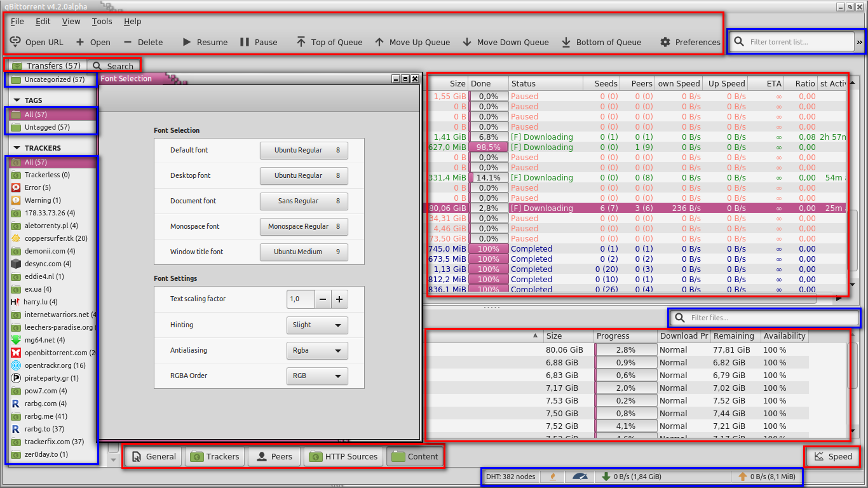Focus the Filter torrent list field

792,42
